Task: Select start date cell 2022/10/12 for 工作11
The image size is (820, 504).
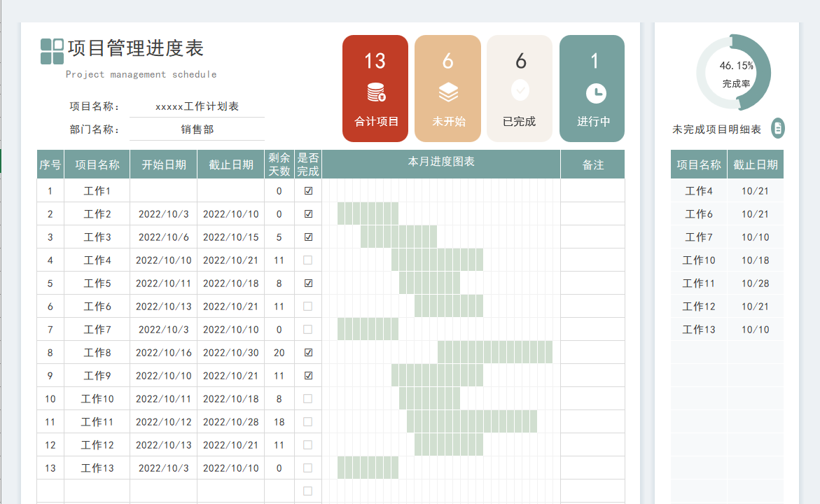Action: [164, 421]
